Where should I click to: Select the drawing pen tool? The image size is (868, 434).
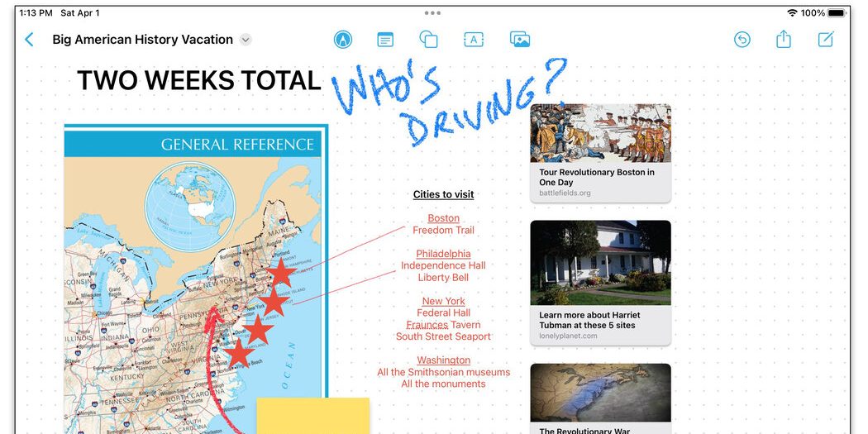click(342, 40)
